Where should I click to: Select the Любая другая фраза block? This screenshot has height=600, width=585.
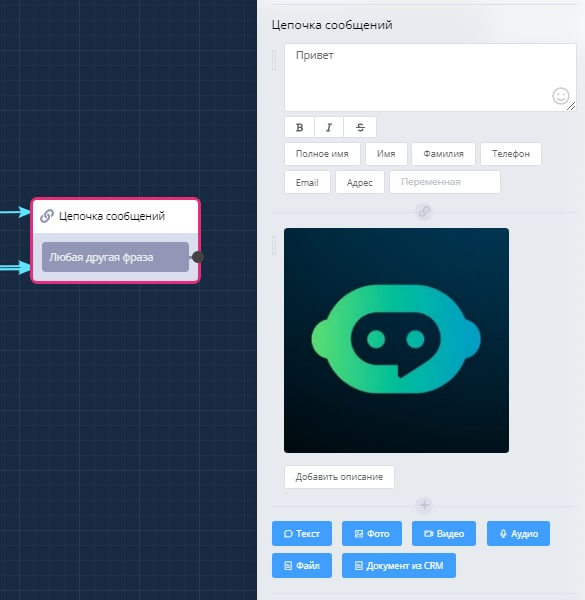point(115,257)
